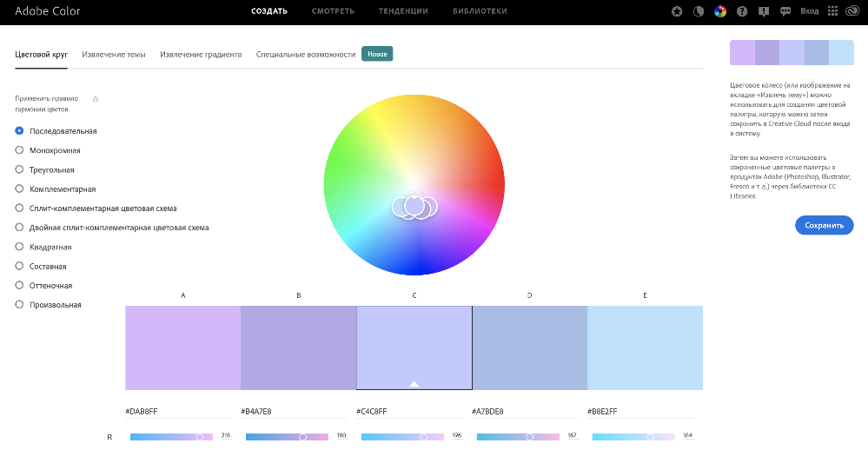
Task: Pick the Произвольная harmony option
Action: tap(20, 305)
